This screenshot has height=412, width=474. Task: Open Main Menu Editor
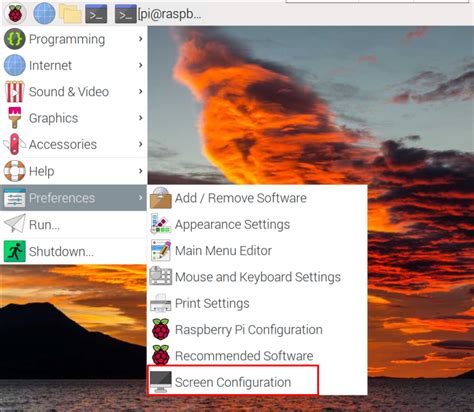[257, 250]
